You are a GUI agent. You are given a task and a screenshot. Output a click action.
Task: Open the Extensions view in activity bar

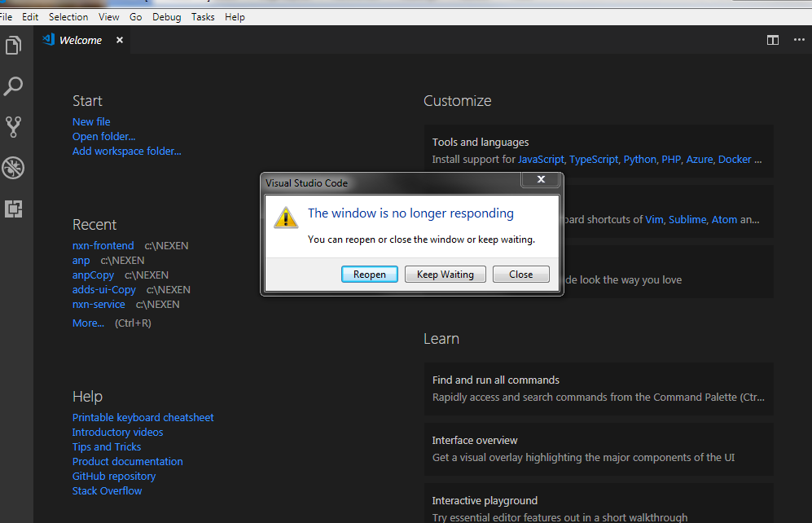click(x=14, y=209)
